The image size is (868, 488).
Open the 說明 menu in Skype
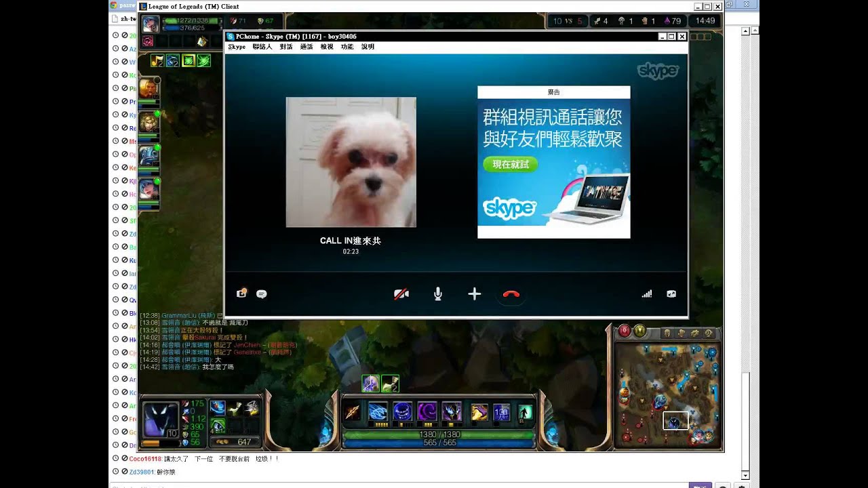[x=368, y=47]
